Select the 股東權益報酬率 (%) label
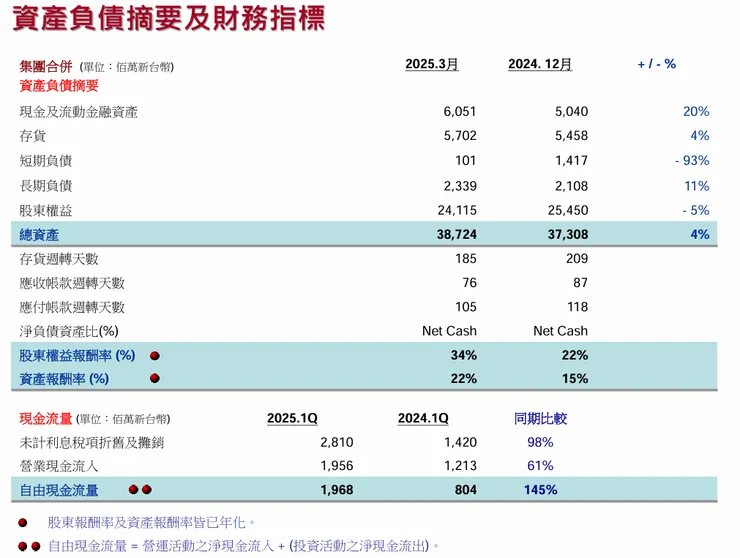Viewport: 740px width, 558px height. [x=77, y=355]
